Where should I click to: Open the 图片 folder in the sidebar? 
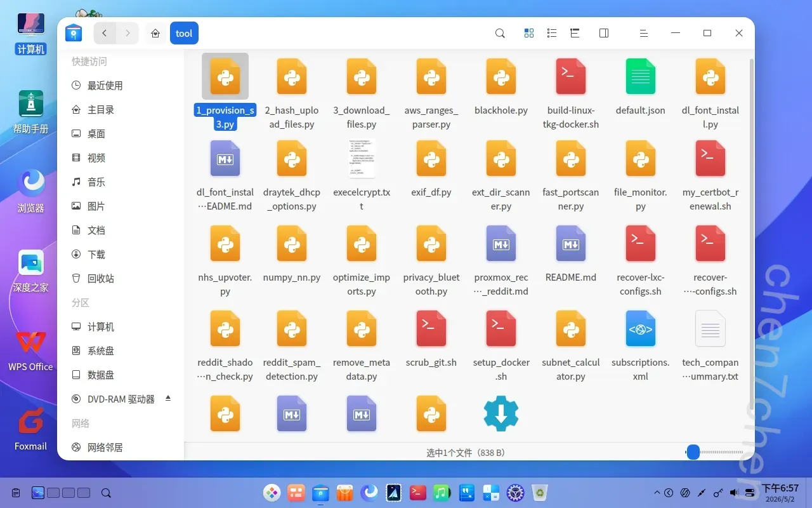[x=121, y=206]
